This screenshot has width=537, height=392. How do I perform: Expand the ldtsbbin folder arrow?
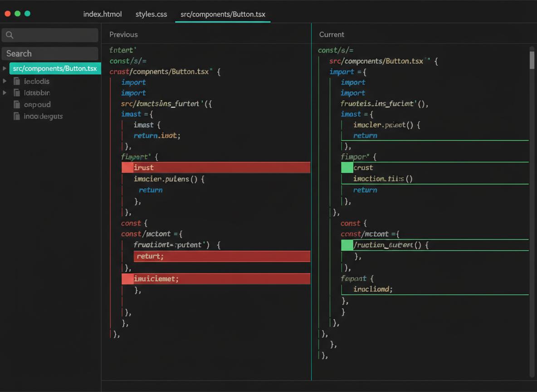(5, 93)
